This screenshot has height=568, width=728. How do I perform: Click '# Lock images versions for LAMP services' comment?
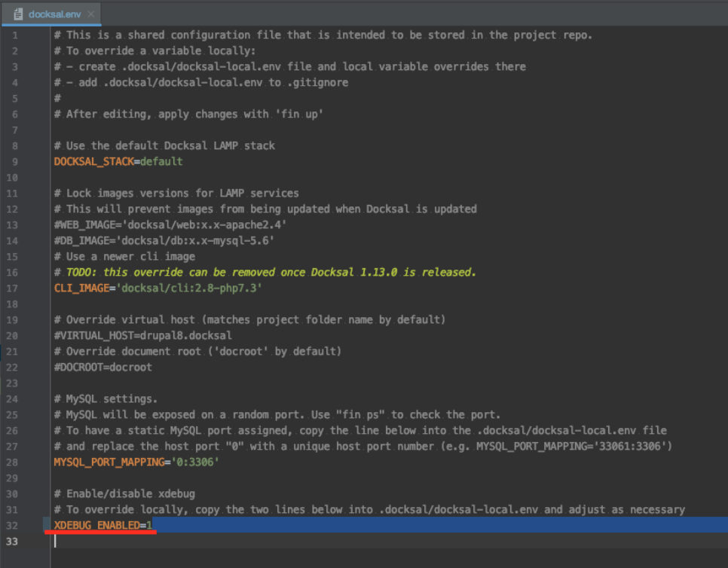(x=176, y=193)
